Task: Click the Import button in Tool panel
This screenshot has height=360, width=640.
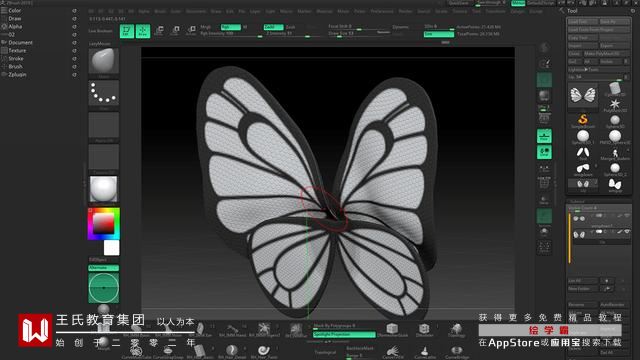Action: [x=583, y=46]
